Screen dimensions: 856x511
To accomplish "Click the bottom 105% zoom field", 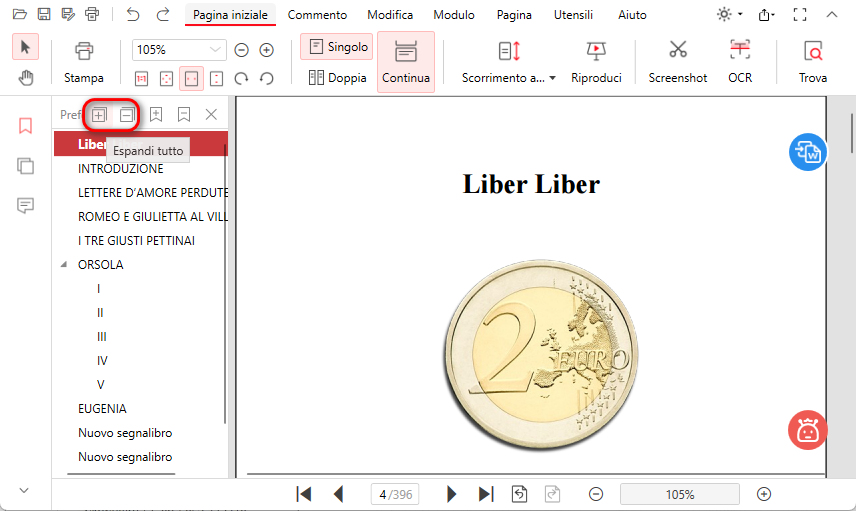I will (x=680, y=494).
